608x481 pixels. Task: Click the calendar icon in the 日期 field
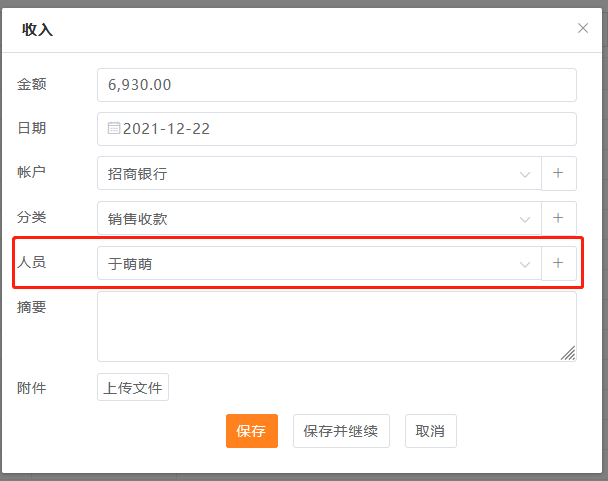coord(114,128)
